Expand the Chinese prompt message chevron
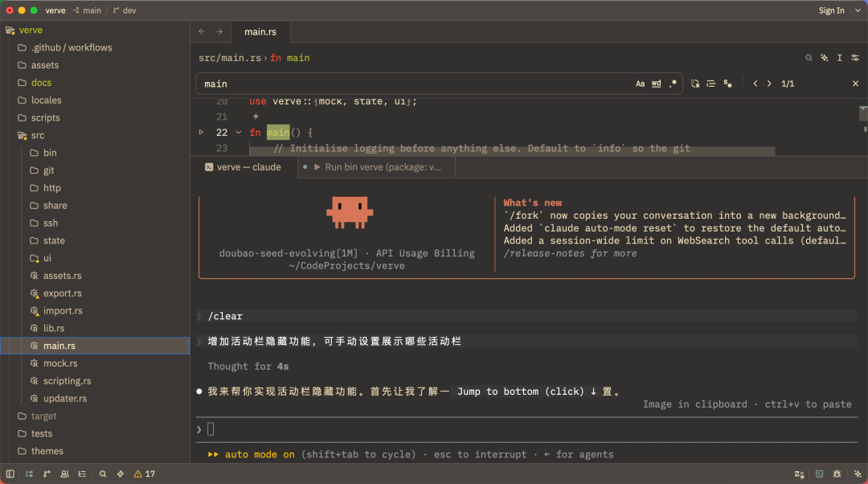Viewport: 868px width, 484px height. [x=199, y=341]
